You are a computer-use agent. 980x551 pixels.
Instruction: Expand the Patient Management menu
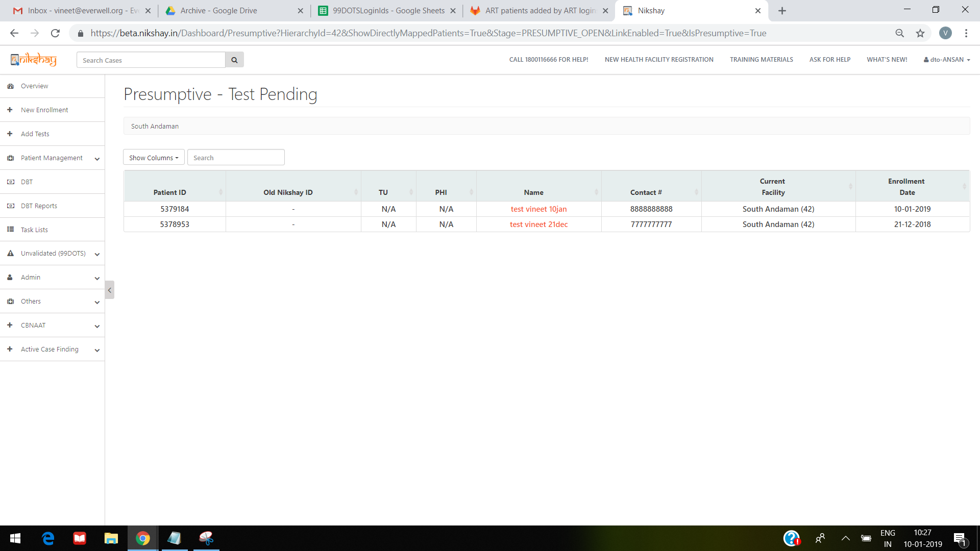click(x=52, y=158)
